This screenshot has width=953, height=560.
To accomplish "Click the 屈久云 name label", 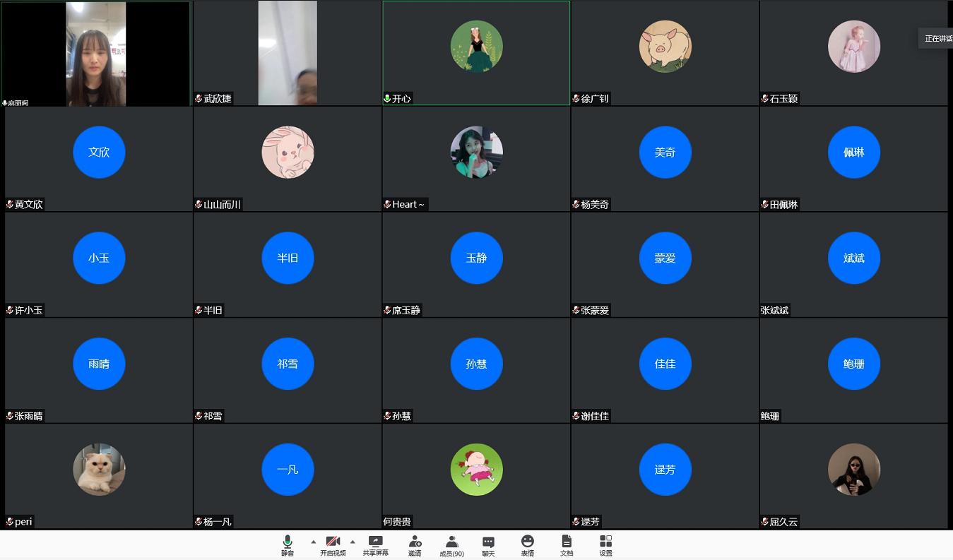I will [x=783, y=522].
